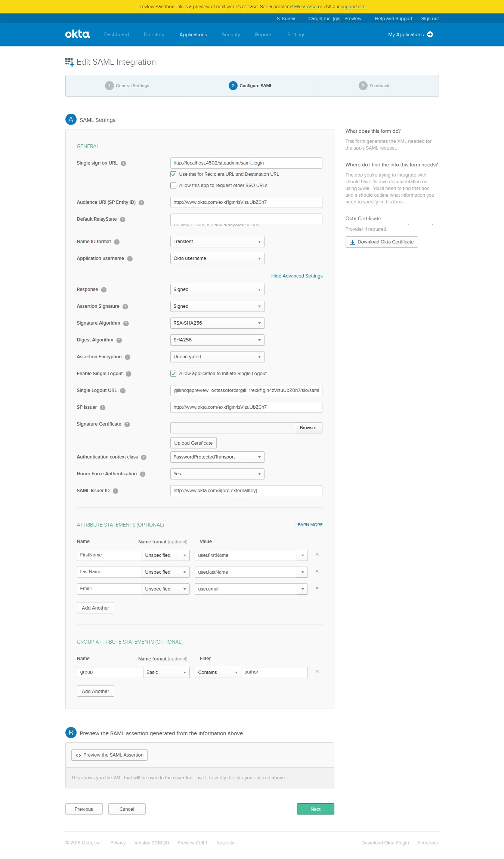Click help icon beside SAML Issuer ID
The height and width of the screenshot is (859, 504).
pyautogui.click(x=115, y=491)
